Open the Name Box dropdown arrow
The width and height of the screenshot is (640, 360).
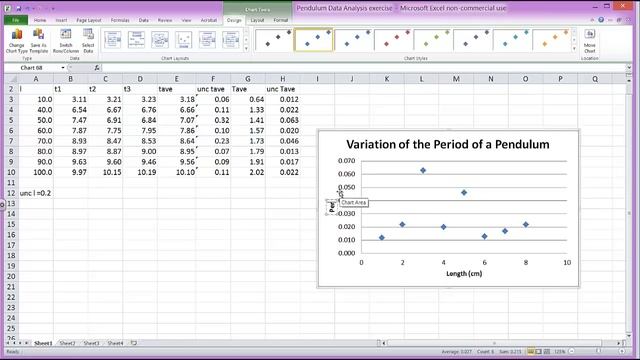click(x=63, y=68)
